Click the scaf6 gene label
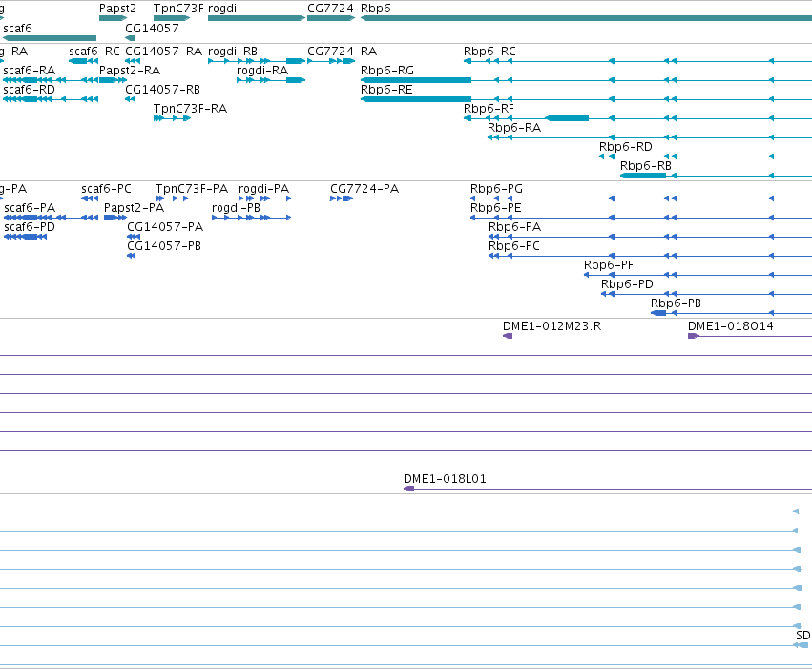 tap(17, 28)
